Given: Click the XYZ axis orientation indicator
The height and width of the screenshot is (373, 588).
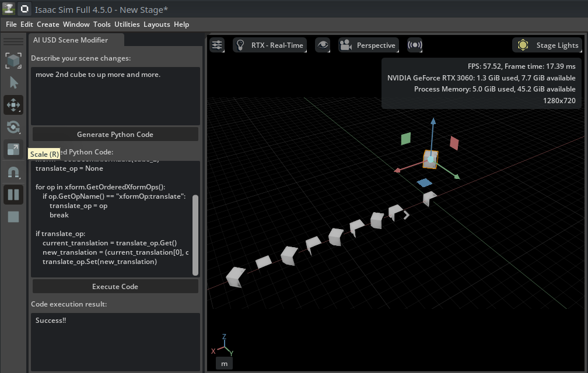Looking at the screenshot, I should click(x=223, y=345).
